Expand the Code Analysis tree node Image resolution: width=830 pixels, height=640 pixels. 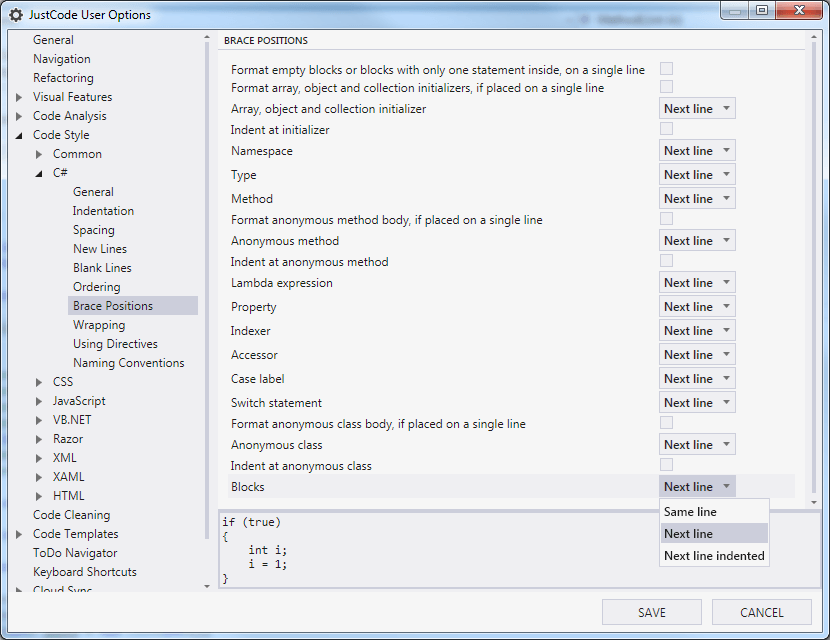pyautogui.click(x=19, y=116)
